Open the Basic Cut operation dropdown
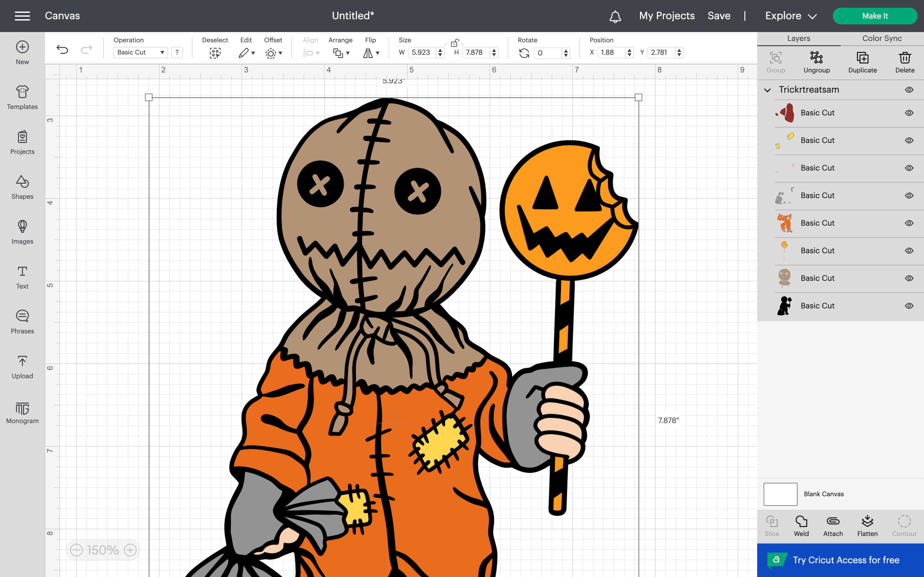 tap(140, 52)
